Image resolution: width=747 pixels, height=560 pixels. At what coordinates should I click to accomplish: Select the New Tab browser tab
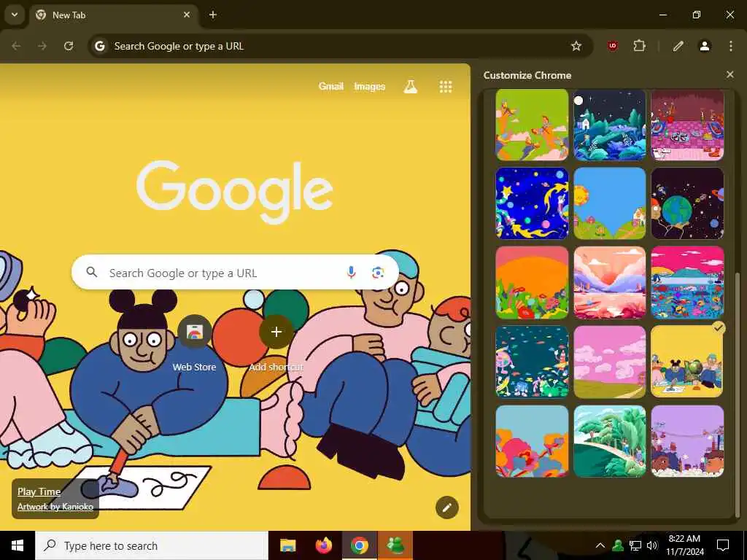click(115, 15)
